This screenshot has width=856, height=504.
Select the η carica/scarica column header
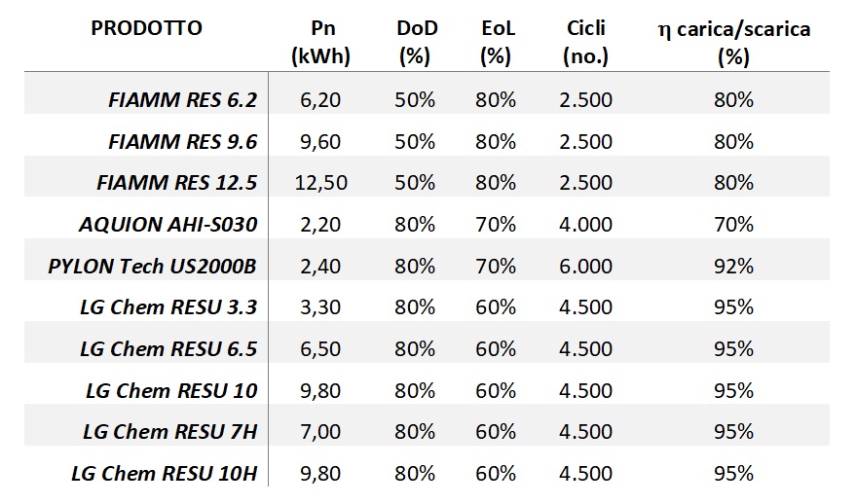click(733, 43)
